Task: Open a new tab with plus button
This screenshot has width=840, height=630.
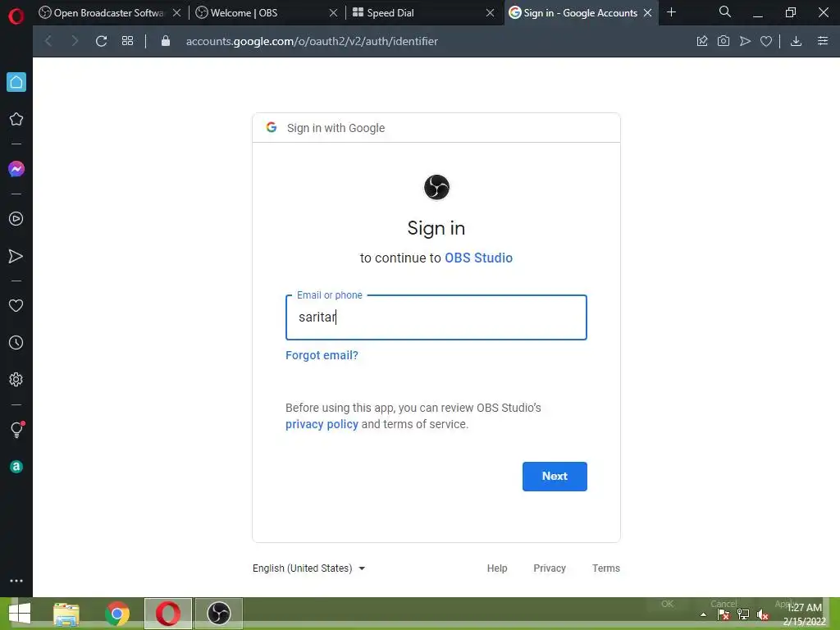Action: pyautogui.click(x=671, y=12)
